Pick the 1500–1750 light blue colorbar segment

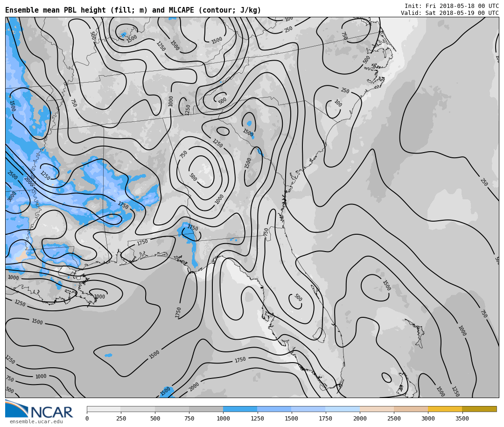308,409
